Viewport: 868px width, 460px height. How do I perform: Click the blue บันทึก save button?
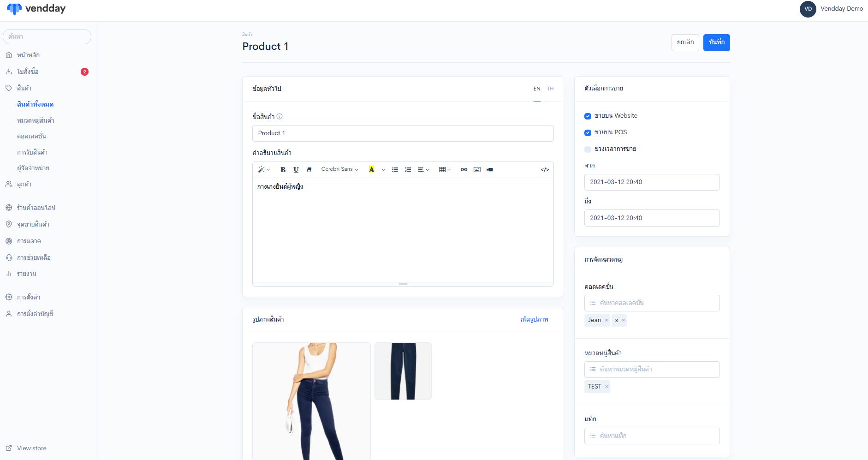[x=716, y=42]
